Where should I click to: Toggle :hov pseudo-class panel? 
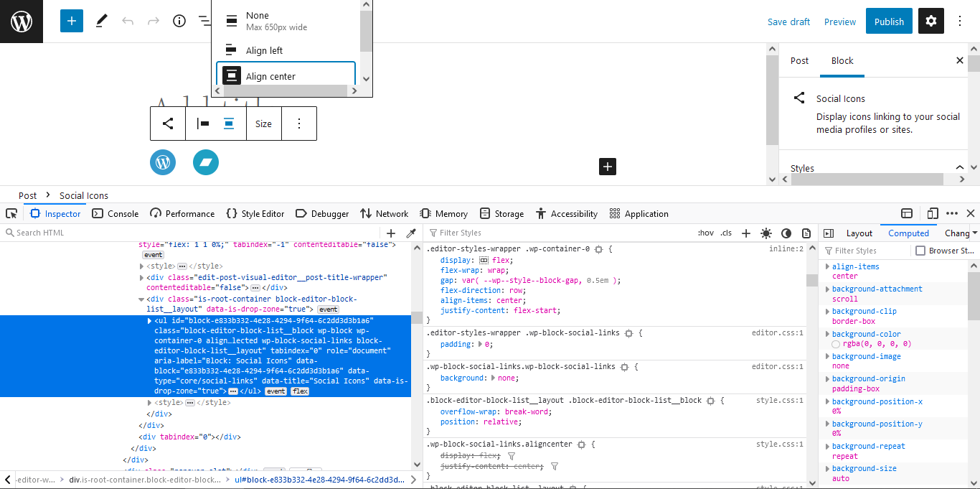(x=706, y=233)
